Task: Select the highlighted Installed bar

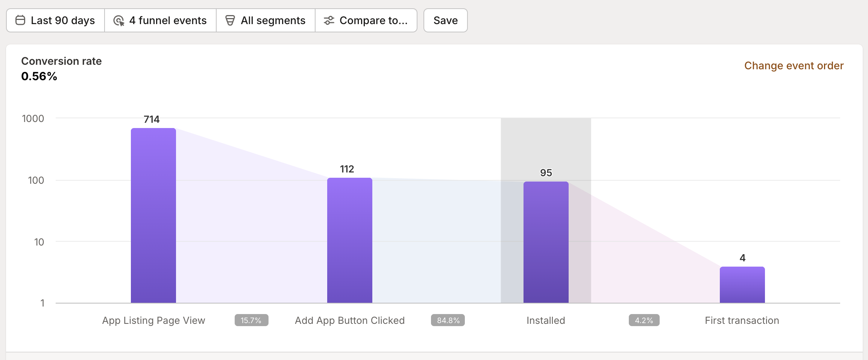Action: click(x=546, y=242)
